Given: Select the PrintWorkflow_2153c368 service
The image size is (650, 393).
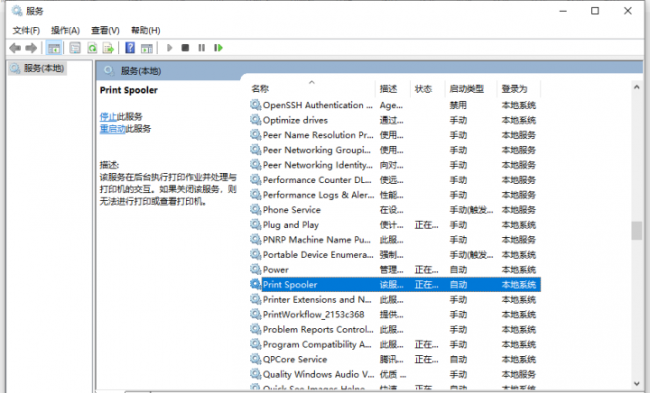Looking at the screenshot, I should [x=395, y=314].
